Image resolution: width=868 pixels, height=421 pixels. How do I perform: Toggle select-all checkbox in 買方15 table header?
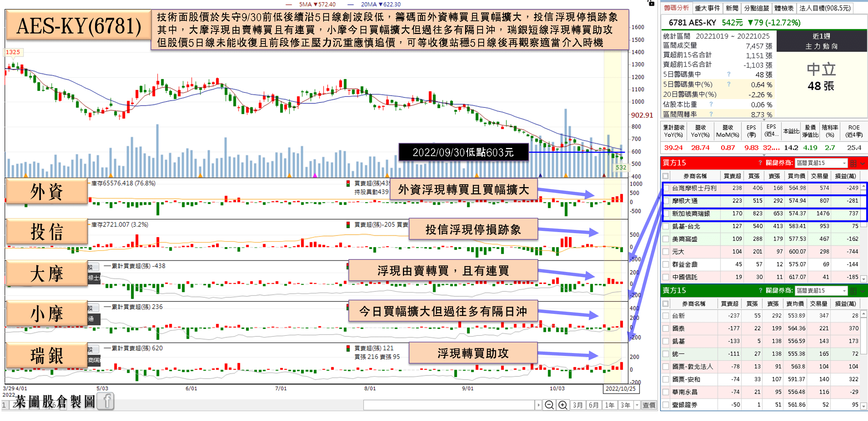665,176
